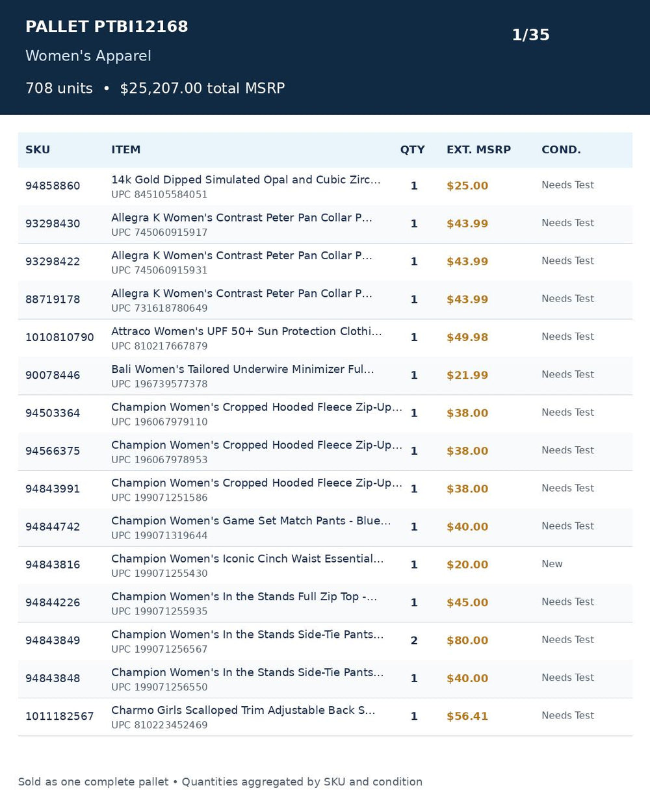Select the EXT. MSRP column header

click(478, 149)
